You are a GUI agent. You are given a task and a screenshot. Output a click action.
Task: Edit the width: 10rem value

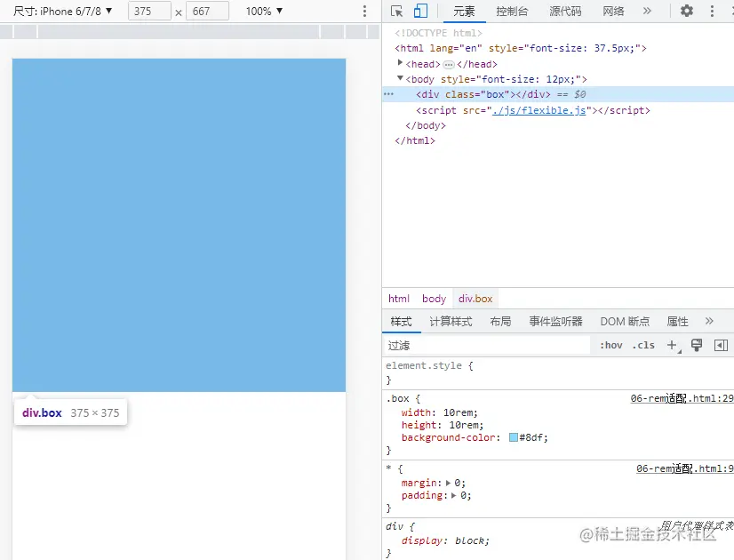(459, 412)
